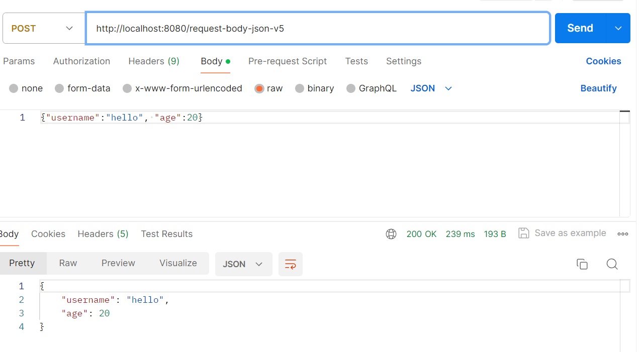This screenshot has height=352, width=644.
Task: Expand the Send button arrow dropdown
Action: [618, 28]
